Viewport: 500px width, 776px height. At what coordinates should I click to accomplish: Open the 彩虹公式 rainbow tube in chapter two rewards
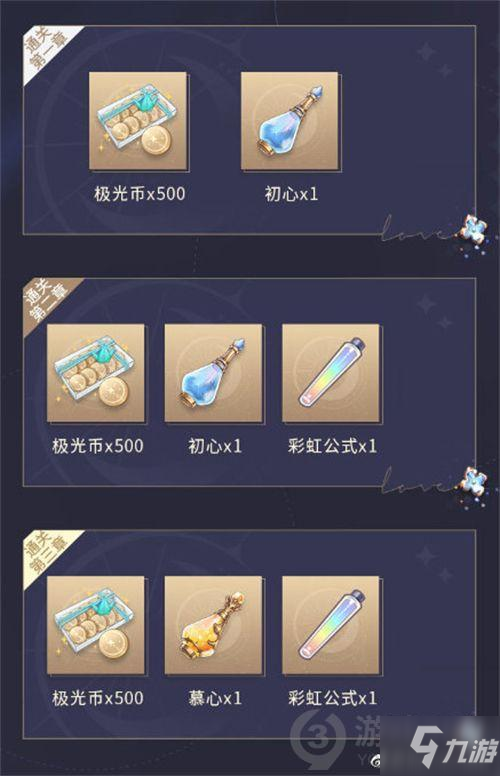click(331, 373)
